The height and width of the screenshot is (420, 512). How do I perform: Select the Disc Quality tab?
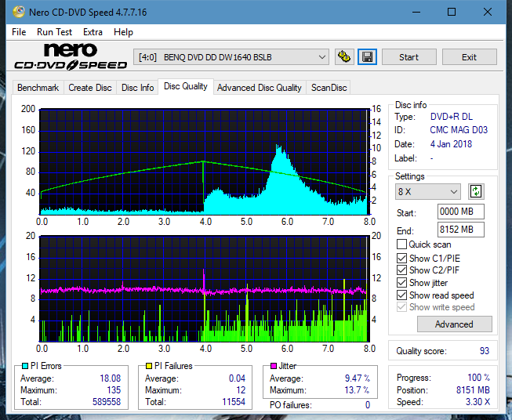coord(186,86)
